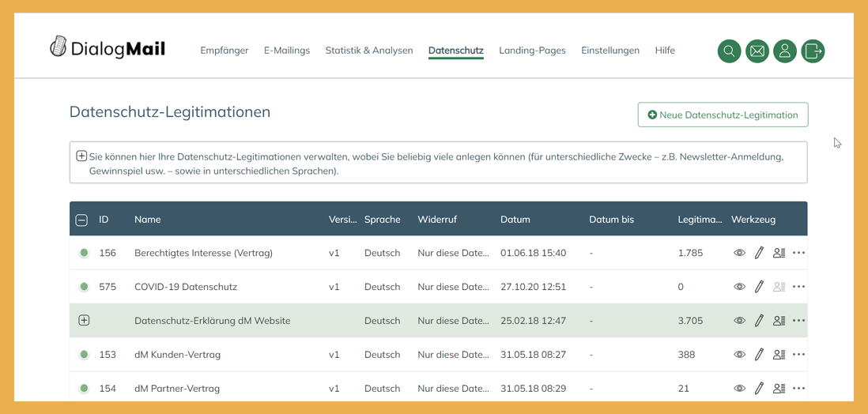Click the envelope mail icon in header

coord(757,51)
